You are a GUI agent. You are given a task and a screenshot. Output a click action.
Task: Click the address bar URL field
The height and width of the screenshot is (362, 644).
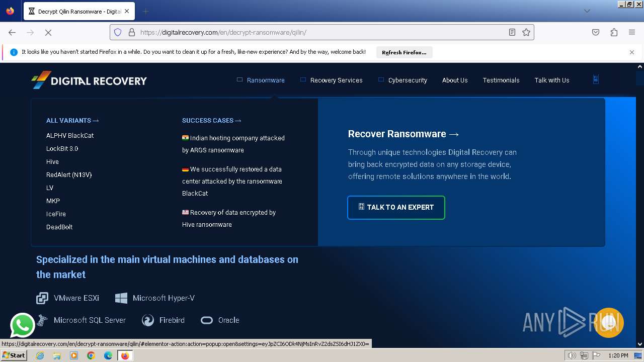(322, 32)
